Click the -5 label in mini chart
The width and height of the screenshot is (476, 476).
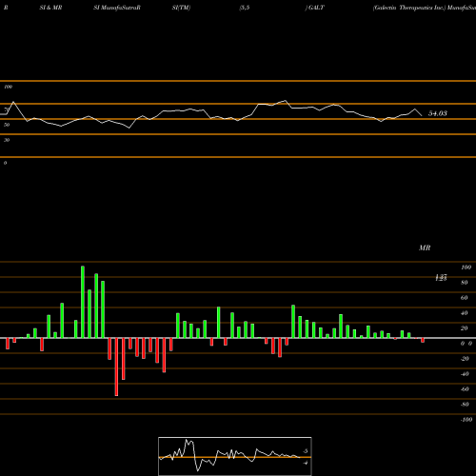point(306,451)
